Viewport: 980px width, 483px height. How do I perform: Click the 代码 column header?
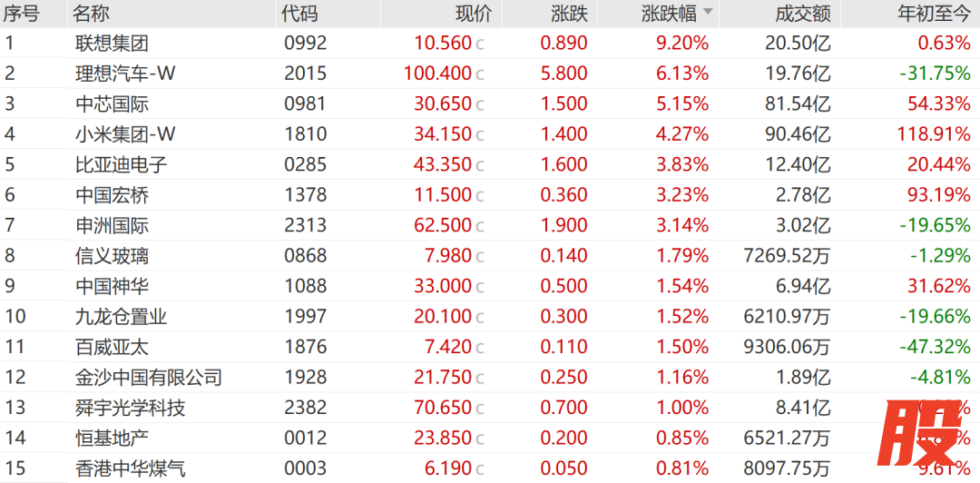coord(299,13)
